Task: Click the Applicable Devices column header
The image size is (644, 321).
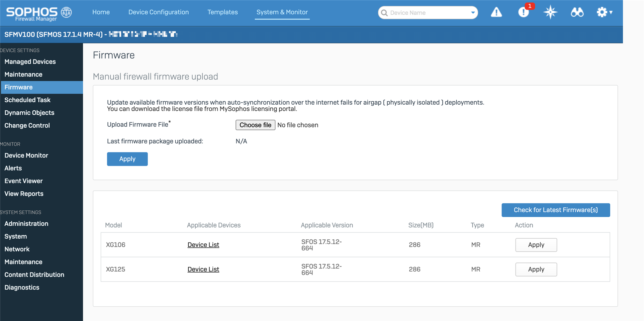Action: 214,225
